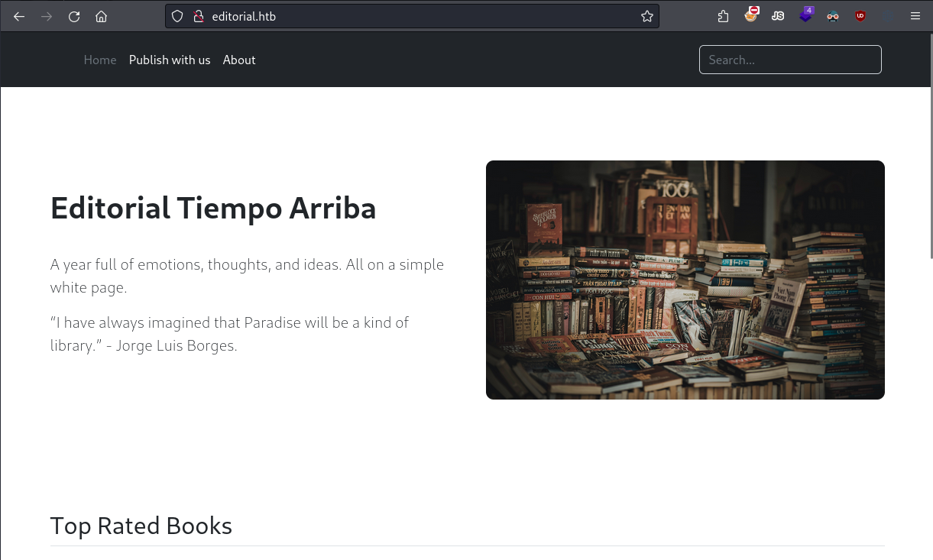933x560 pixels.
Task: Open the Extensions puzzle piece menu
Action: (x=723, y=16)
